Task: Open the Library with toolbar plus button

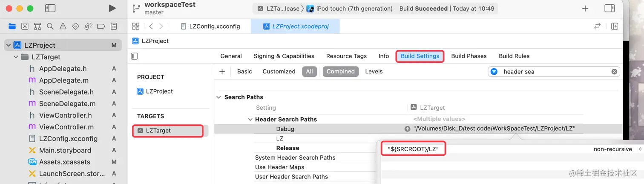Action: click(585, 9)
